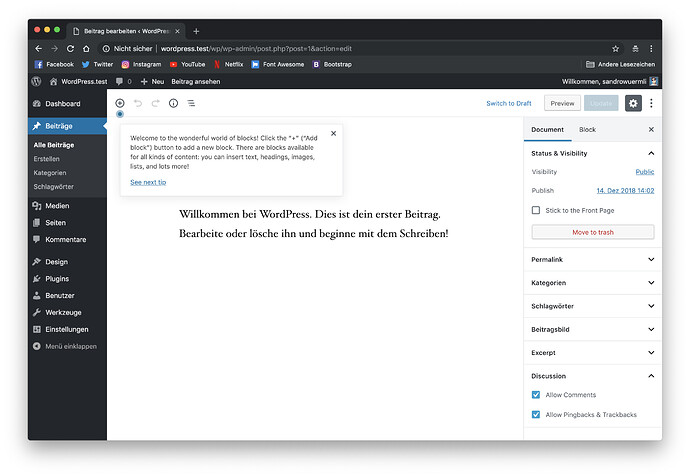Toggle the settings gear sidebar button
The image size is (690, 476).
coord(633,103)
